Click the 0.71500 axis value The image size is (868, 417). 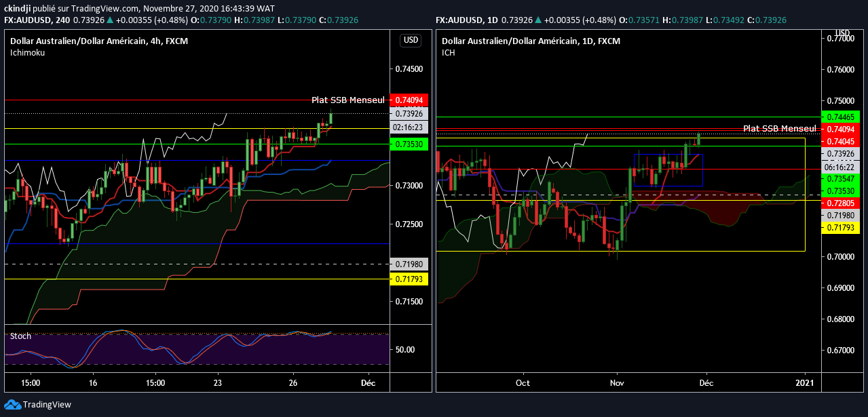pyautogui.click(x=409, y=301)
